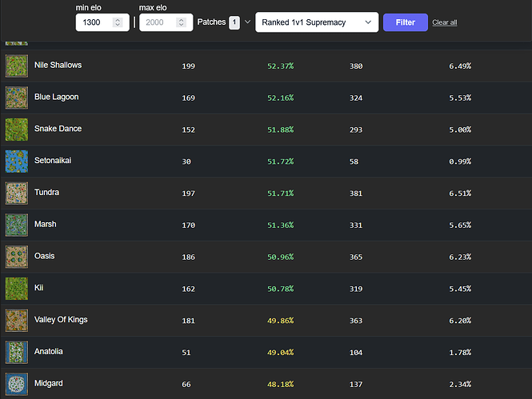Select the Snake Dance map icon
The width and height of the screenshot is (532, 399).
(x=17, y=130)
